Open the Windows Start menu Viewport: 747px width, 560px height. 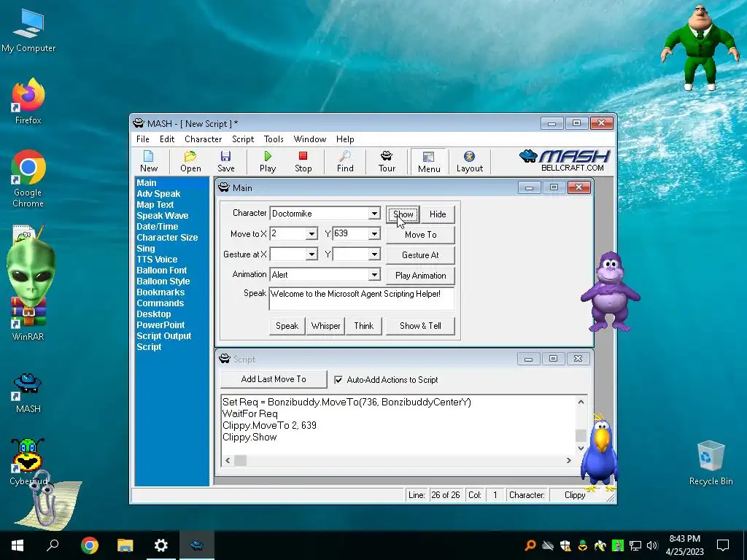click(x=18, y=545)
